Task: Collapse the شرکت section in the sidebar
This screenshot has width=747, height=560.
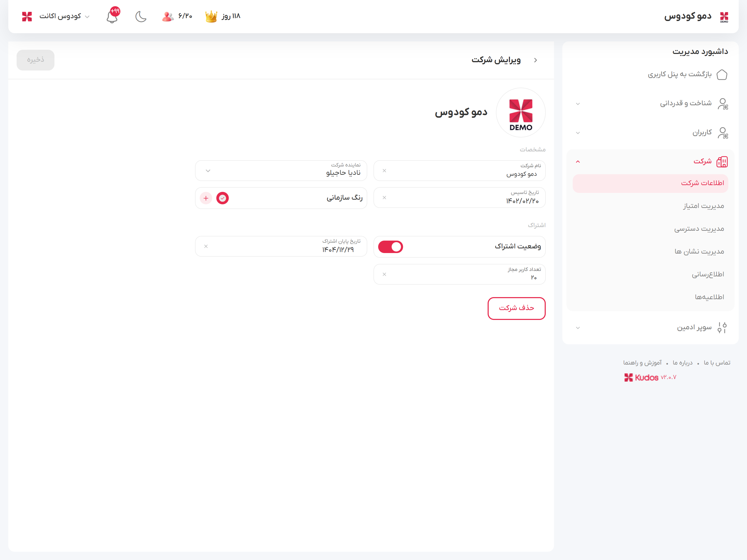Action: 578,161
